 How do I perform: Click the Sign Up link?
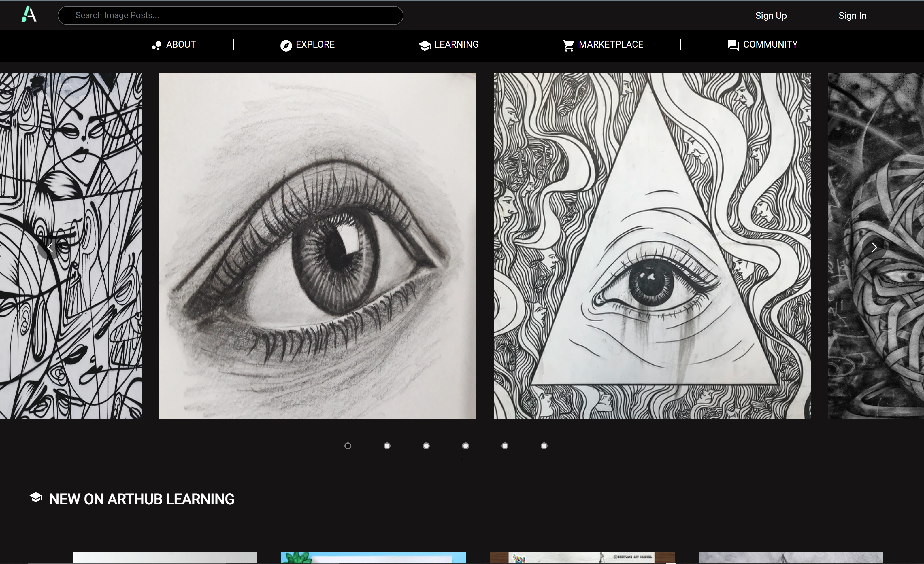tap(771, 16)
